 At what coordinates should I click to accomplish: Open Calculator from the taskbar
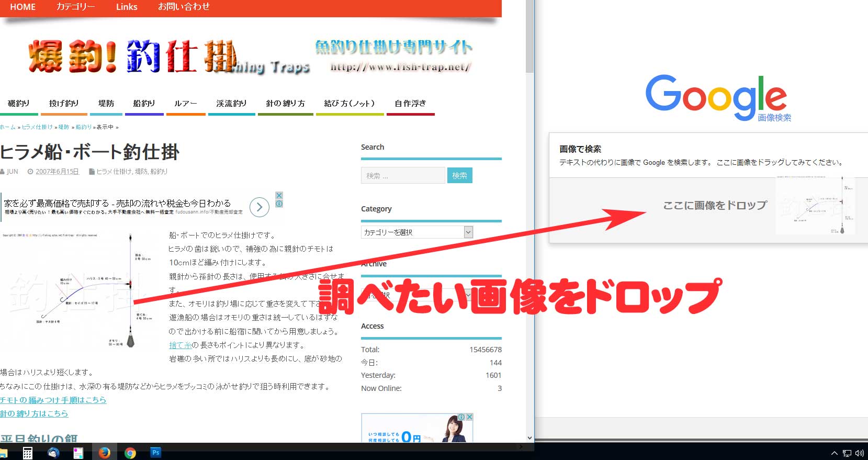click(28, 453)
